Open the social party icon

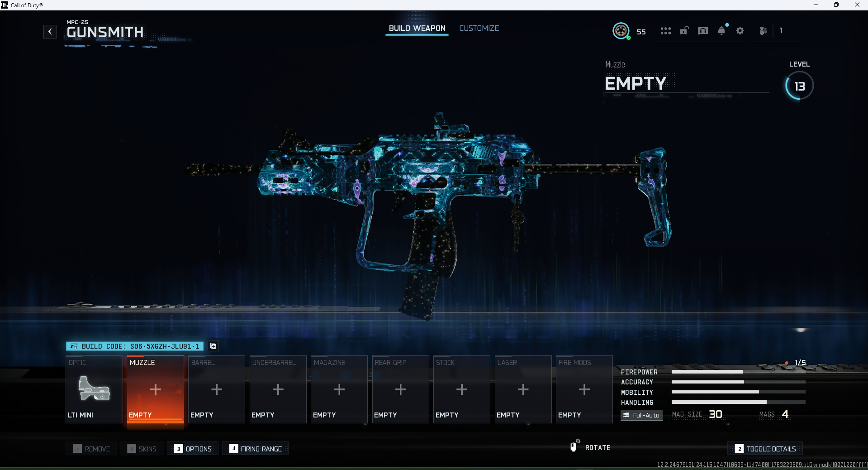763,31
